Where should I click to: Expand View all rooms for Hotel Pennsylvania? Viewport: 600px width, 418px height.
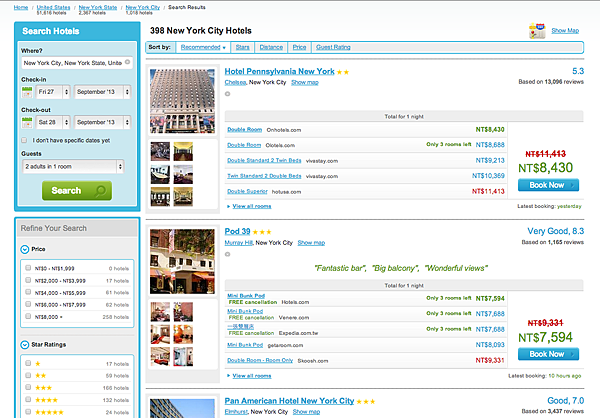point(252,206)
